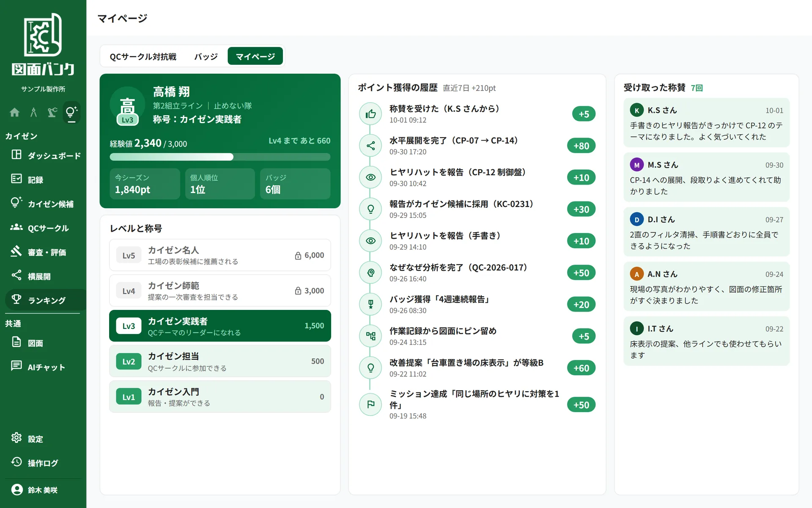Select locked Lv5 カイゼン名人 row

point(220,255)
